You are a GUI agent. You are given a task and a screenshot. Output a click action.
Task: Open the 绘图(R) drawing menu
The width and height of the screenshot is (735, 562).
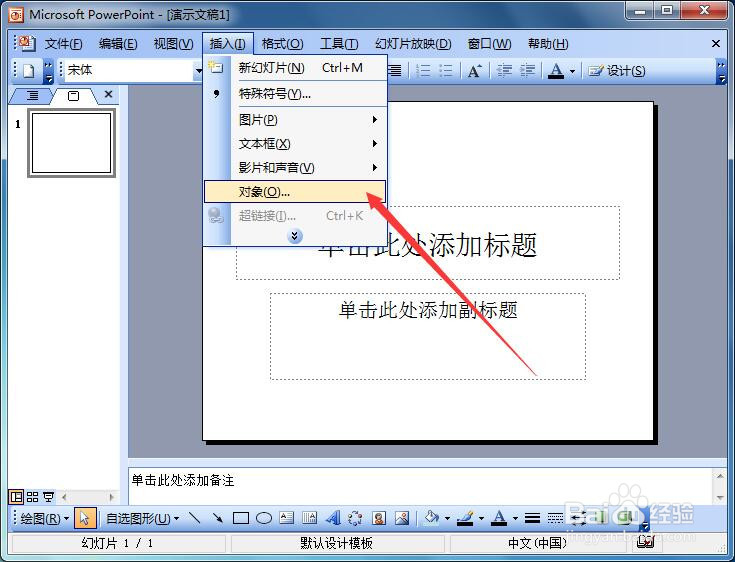click(44, 518)
